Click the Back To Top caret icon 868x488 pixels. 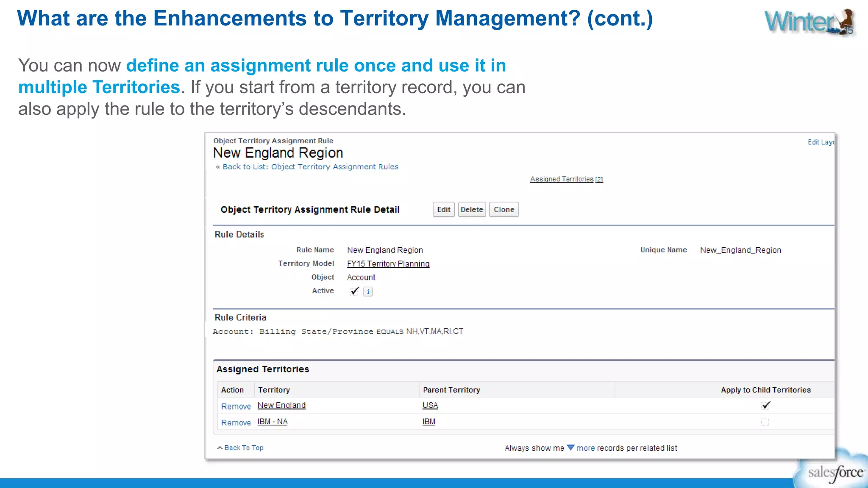tap(220, 448)
